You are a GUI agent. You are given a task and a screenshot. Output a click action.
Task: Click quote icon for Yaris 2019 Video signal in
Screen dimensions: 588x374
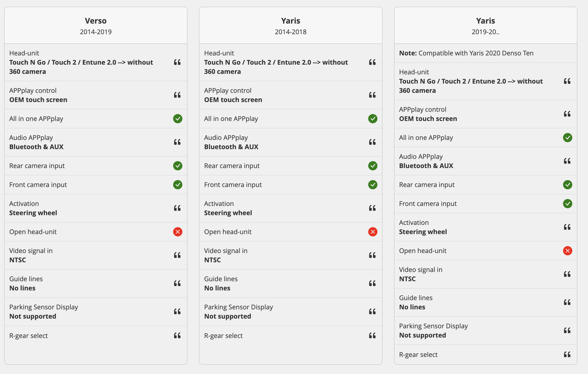[567, 274]
